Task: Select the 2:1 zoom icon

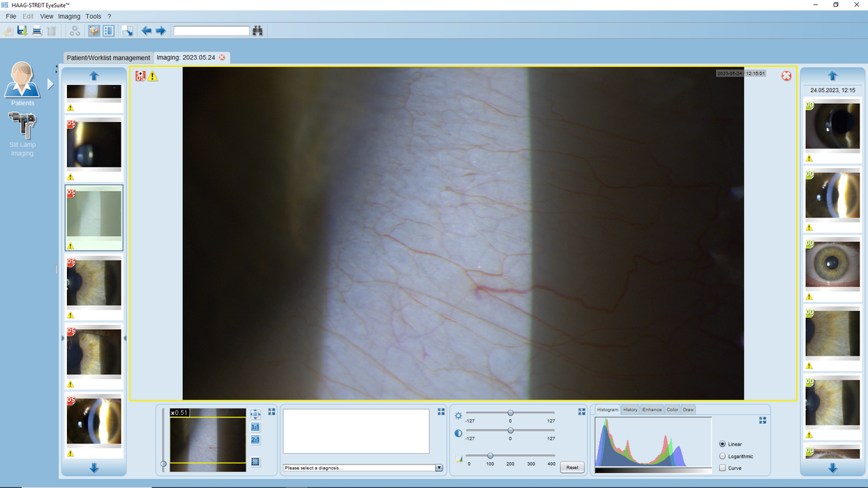Action: (255, 439)
